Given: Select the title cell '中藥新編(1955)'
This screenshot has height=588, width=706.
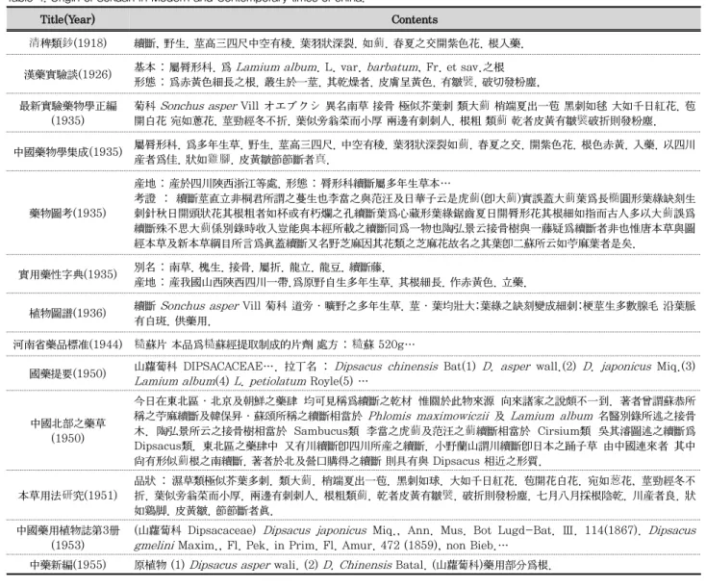Looking at the screenshot, I should click(x=67, y=565).
